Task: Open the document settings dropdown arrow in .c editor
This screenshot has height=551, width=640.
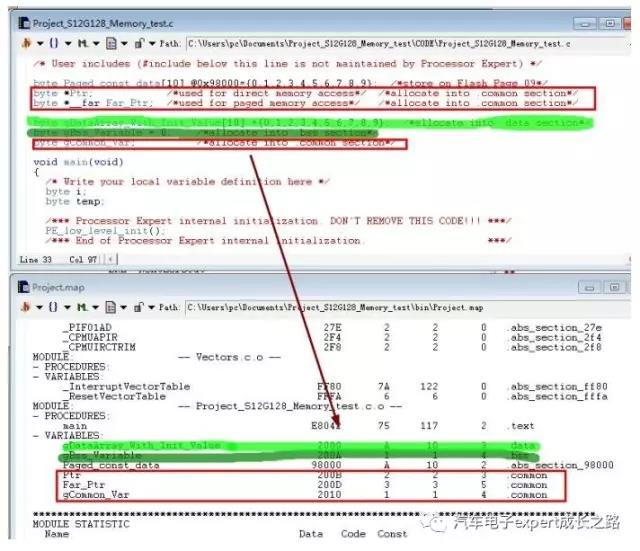Action: [x=125, y=44]
